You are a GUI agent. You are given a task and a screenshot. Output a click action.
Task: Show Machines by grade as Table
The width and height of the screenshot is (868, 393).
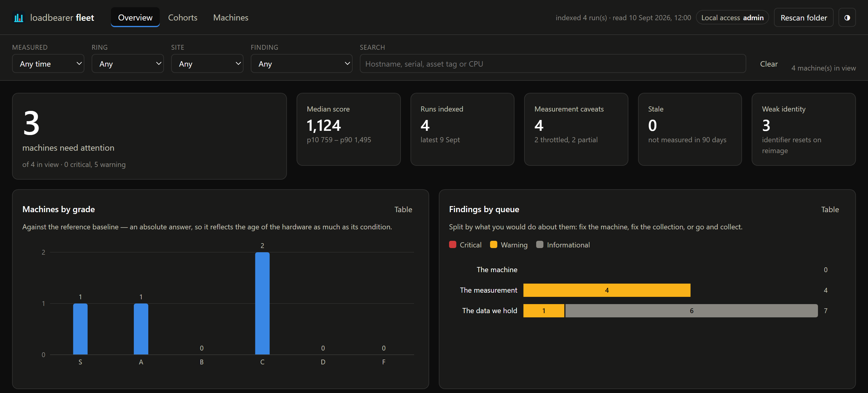(x=403, y=209)
